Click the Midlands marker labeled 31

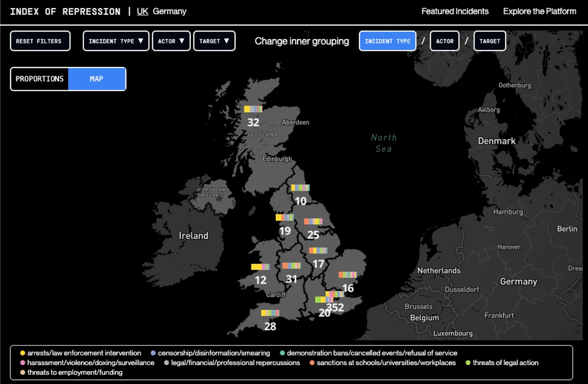(291, 265)
